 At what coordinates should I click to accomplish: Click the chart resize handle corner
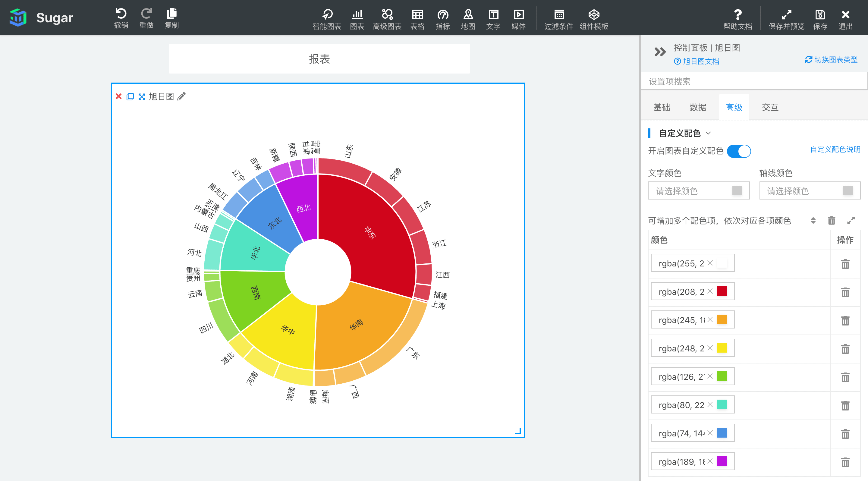point(518,431)
